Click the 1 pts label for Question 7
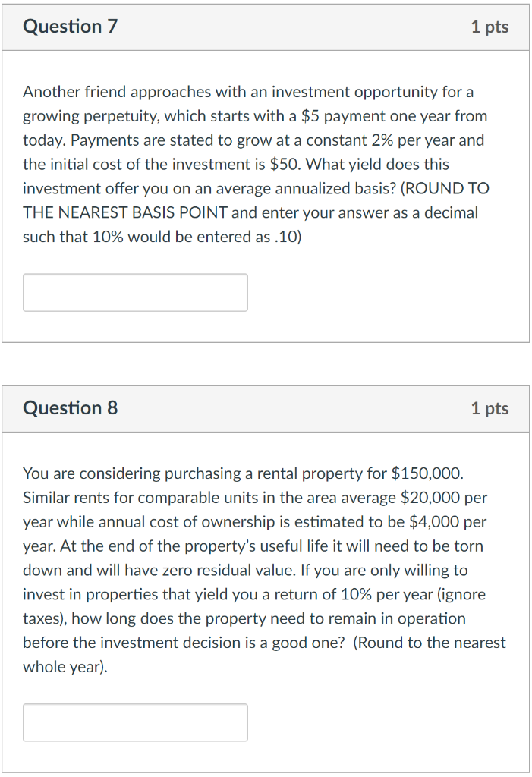This screenshot has width=532, height=777. point(490,27)
